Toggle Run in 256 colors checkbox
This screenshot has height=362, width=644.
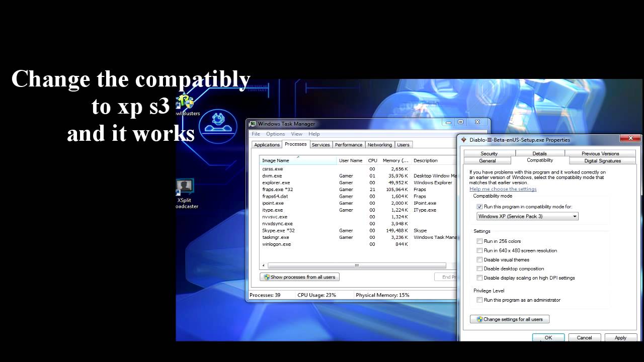click(x=479, y=241)
